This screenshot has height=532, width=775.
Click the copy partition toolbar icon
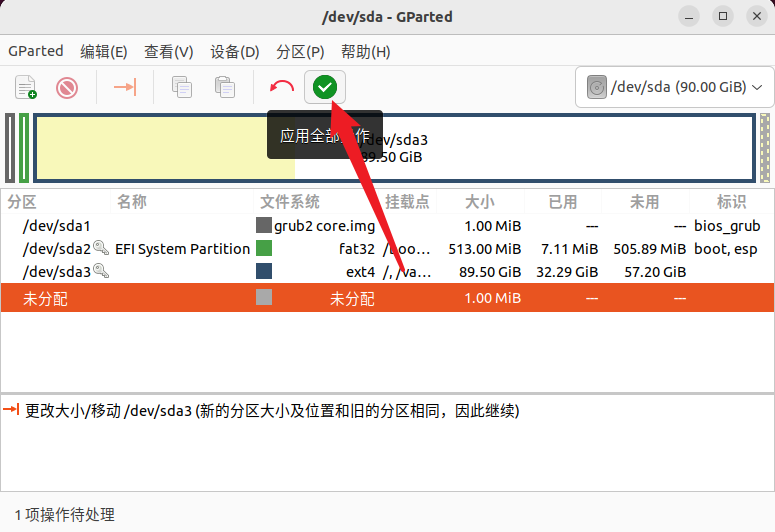pos(182,88)
